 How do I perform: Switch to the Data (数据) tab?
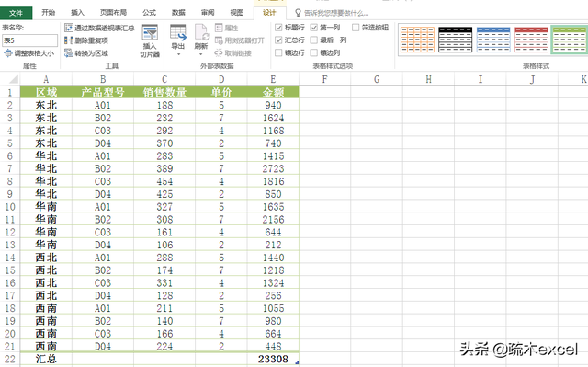pos(178,12)
